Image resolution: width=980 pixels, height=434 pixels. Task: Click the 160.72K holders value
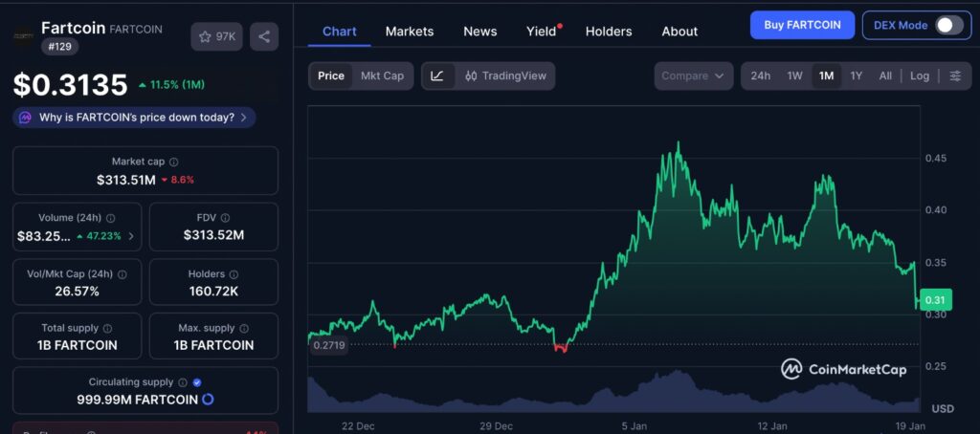point(213,292)
